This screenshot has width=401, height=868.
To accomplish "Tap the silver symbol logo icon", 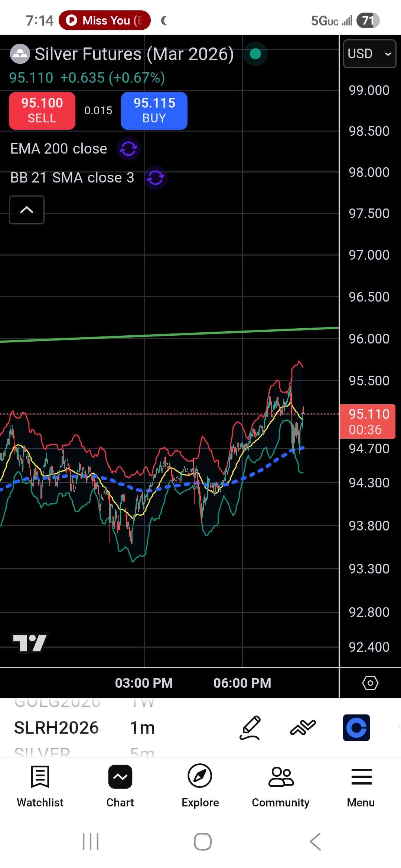I will 20,54.
